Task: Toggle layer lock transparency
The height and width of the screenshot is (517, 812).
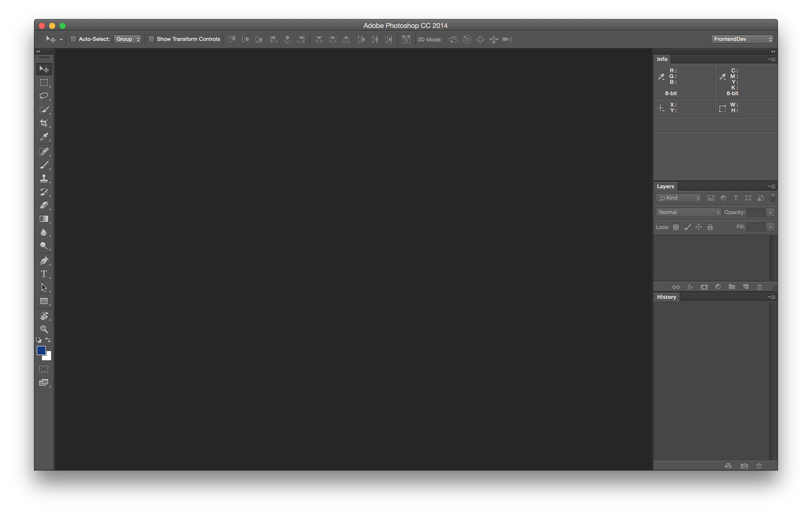Action: click(675, 227)
